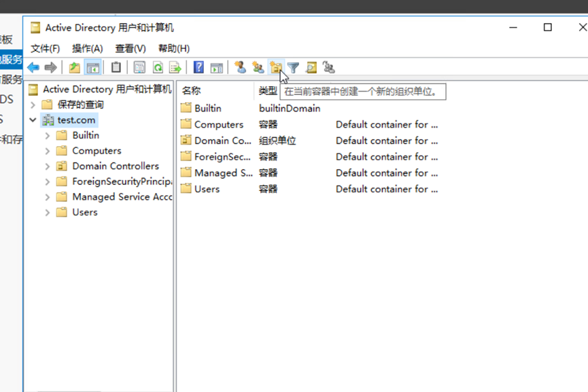Click the Managed S... folder icon in list

point(186,173)
